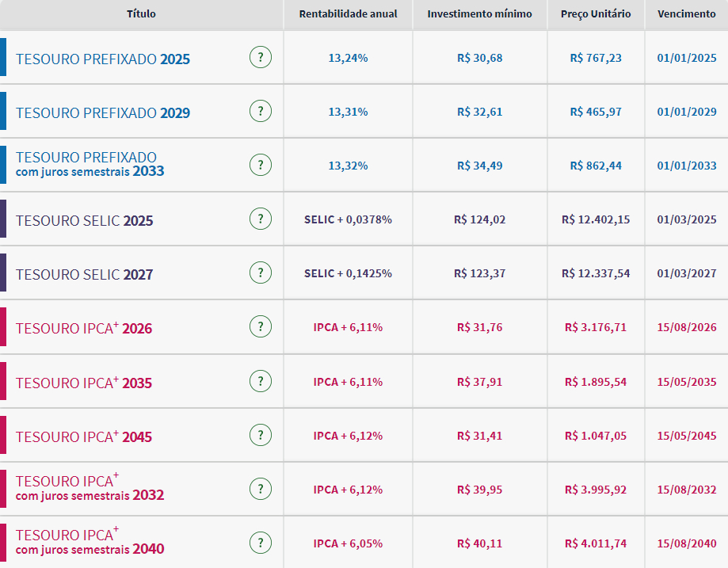Click the 01/03/2027 maturity date
The width and height of the screenshot is (728, 568).
coord(687,273)
